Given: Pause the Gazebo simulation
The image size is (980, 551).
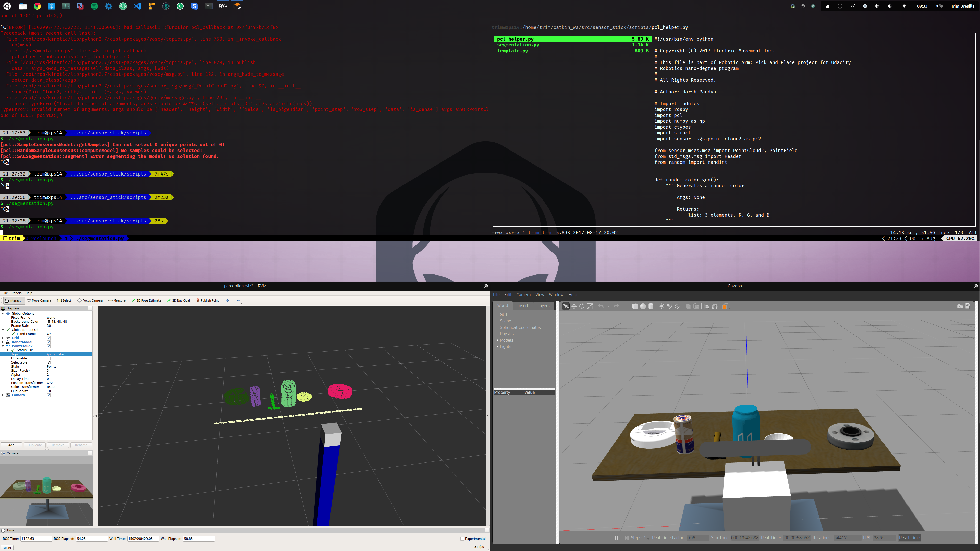Looking at the screenshot, I should [616, 538].
